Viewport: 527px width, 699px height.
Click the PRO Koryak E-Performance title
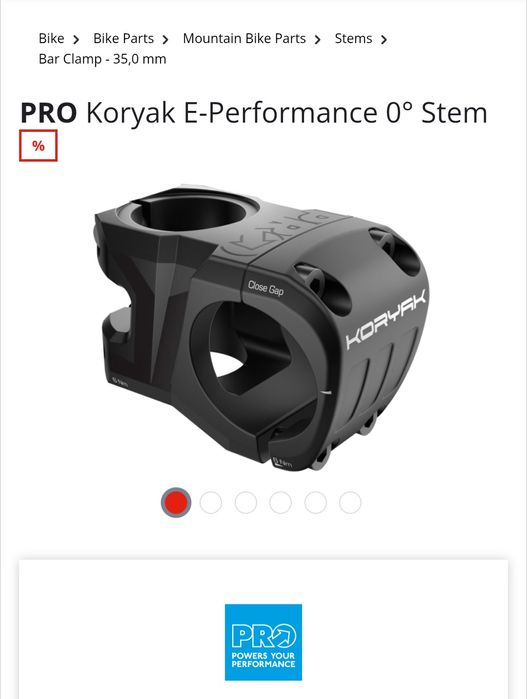(x=254, y=112)
